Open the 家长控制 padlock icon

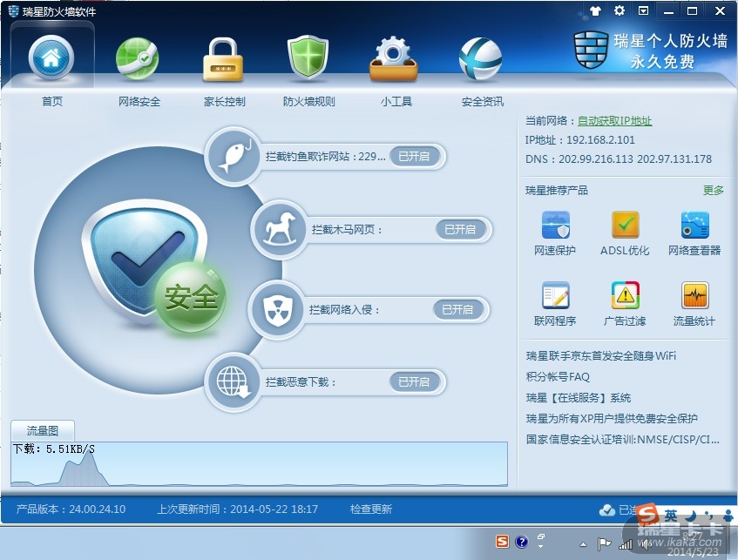tap(223, 60)
